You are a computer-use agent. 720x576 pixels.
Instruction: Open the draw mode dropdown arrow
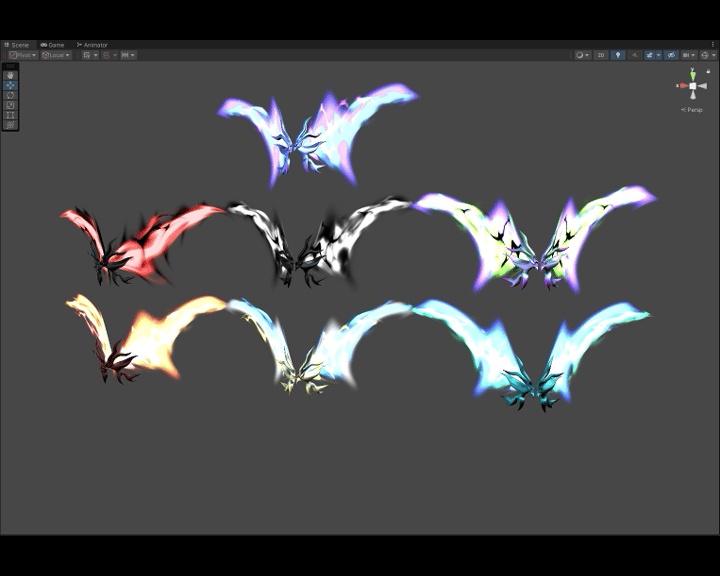pos(587,55)
